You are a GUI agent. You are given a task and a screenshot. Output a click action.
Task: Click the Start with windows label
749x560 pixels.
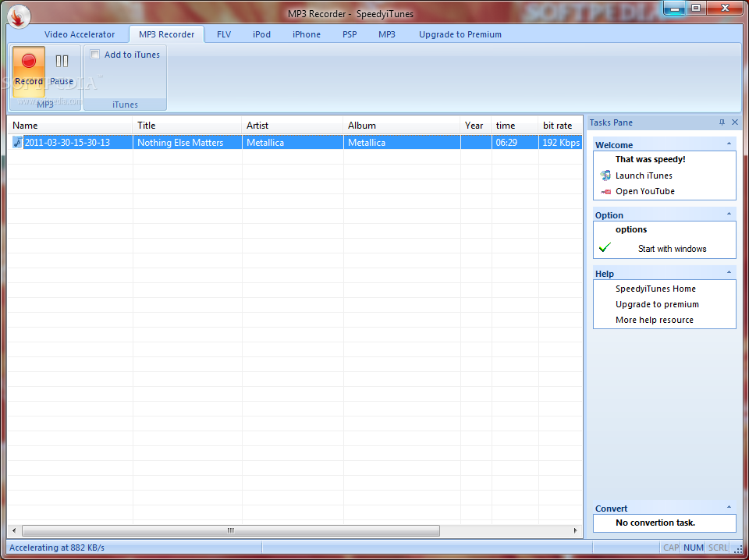point(672,249)
